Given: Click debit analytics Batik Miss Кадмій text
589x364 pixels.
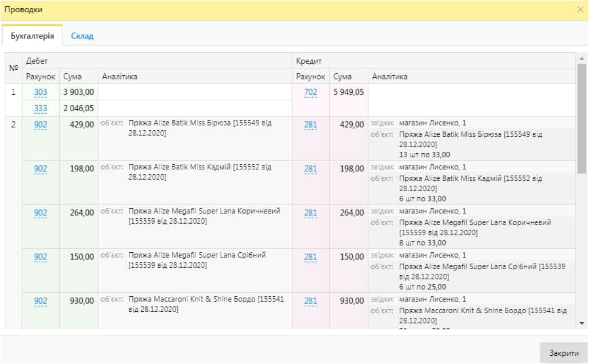Looking at the screenshot, I should [199, 172].
